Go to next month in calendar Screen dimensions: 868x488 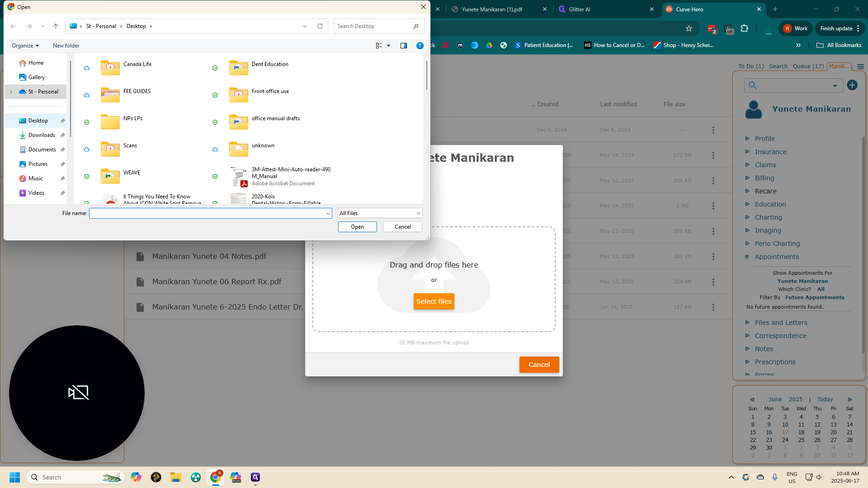click(x=850, y=399)
